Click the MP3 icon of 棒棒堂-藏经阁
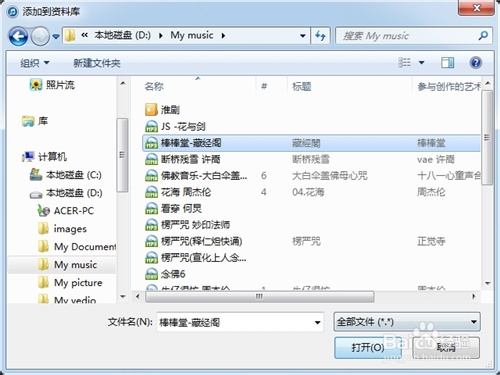This screenshot has width=500, height=375. tap(151, 143)
